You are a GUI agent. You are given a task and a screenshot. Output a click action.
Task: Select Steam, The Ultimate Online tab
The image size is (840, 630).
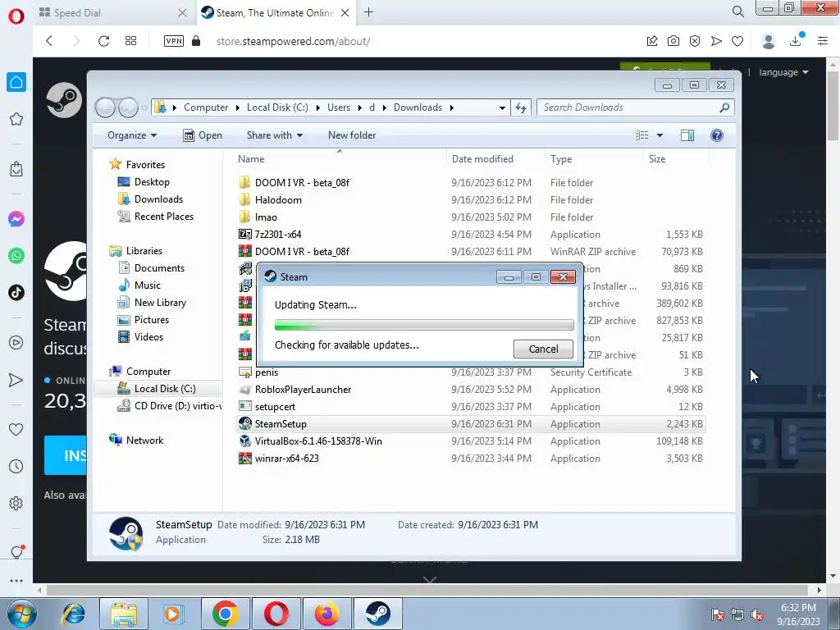pos(276,12)
